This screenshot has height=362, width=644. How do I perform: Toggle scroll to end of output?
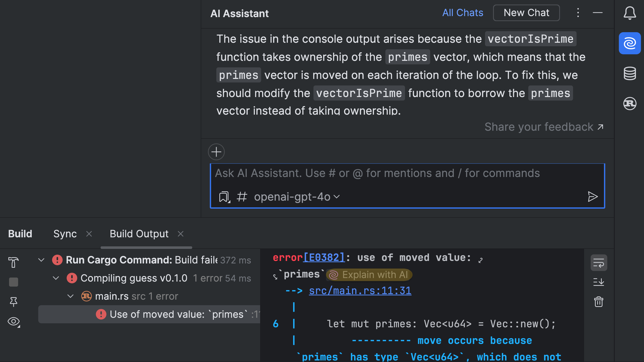pos(598,282)
